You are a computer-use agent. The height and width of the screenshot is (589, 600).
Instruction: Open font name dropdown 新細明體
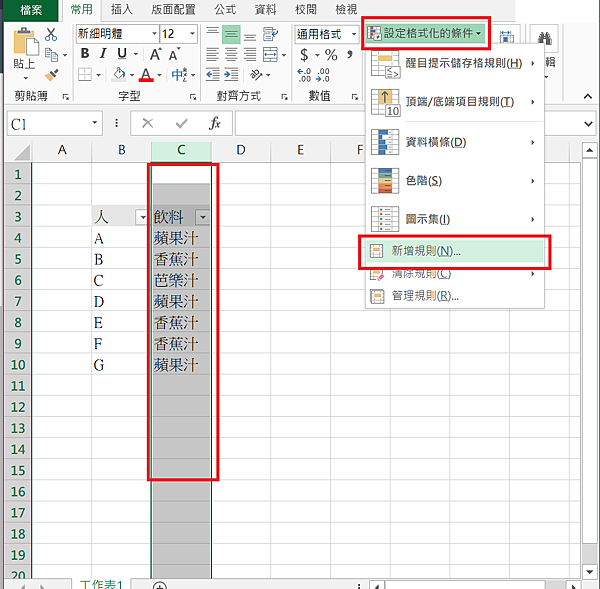154,34
